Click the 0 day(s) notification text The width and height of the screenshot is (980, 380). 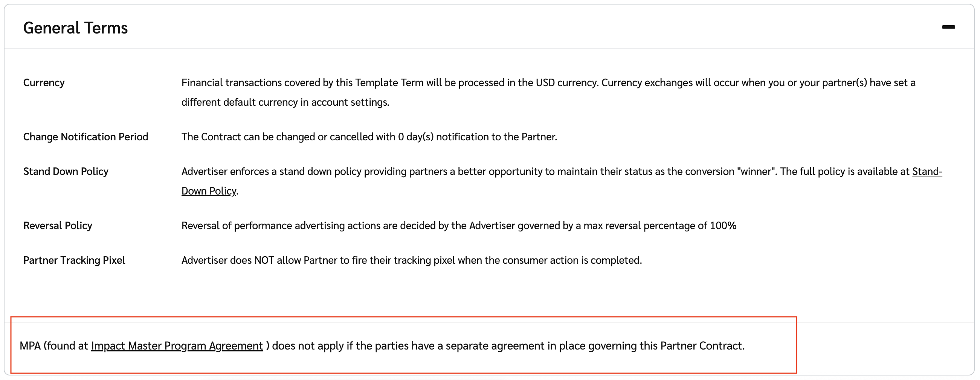415,137
